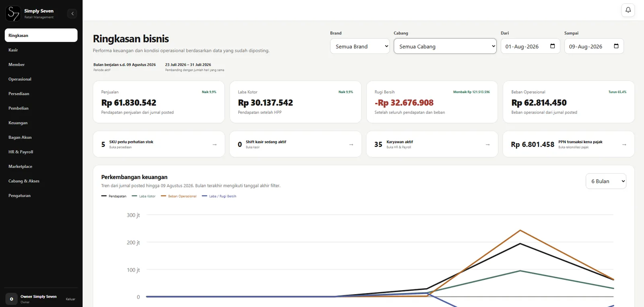The width and height of the screenshot is (644, 307).
Task: Open the Buka kasir link
Action: click(253, 147)
